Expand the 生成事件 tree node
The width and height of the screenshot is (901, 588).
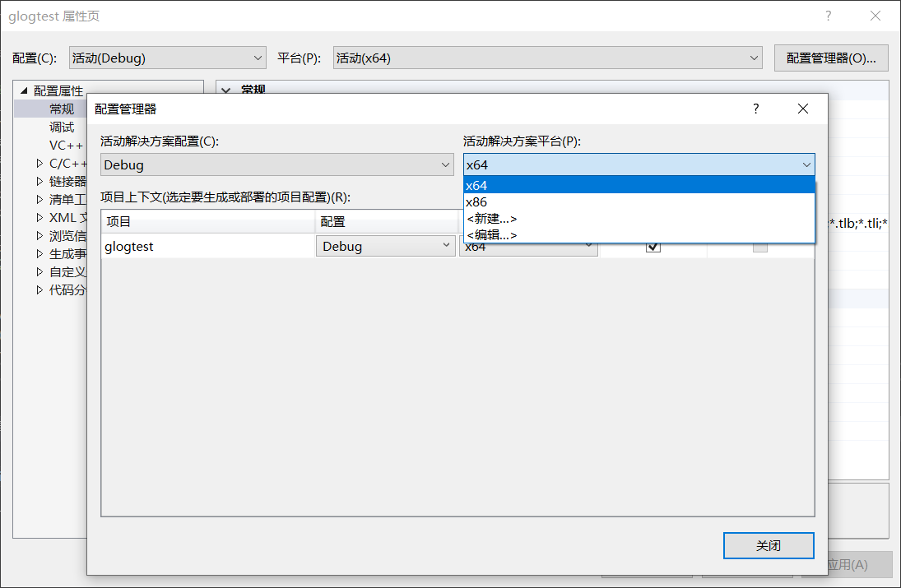[38, 253]
